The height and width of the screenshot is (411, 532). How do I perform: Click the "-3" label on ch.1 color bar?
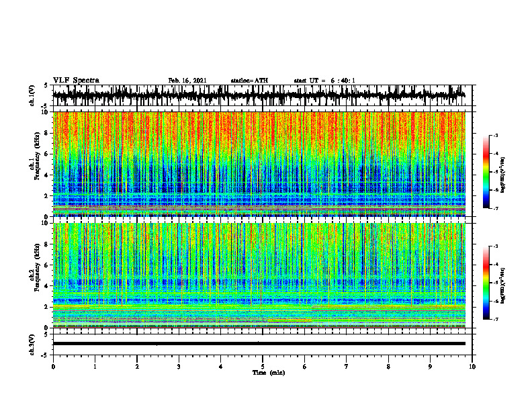[x=496, y=135]
